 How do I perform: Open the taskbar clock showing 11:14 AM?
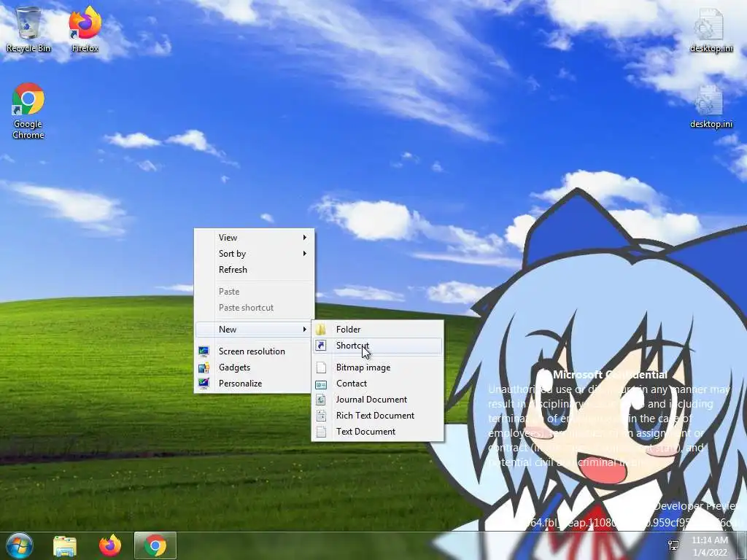(709, 546)
